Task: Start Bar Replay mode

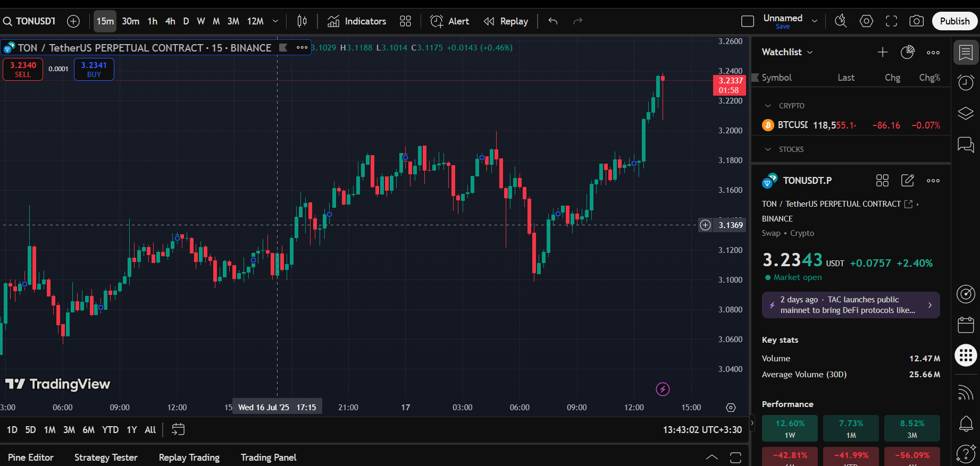Action: coord(506,21)
